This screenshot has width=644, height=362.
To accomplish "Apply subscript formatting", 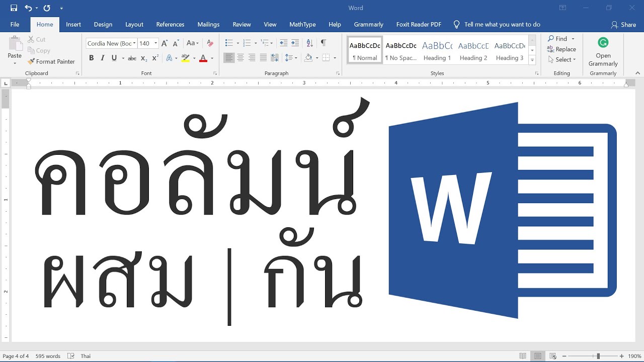I will point(144,58).
